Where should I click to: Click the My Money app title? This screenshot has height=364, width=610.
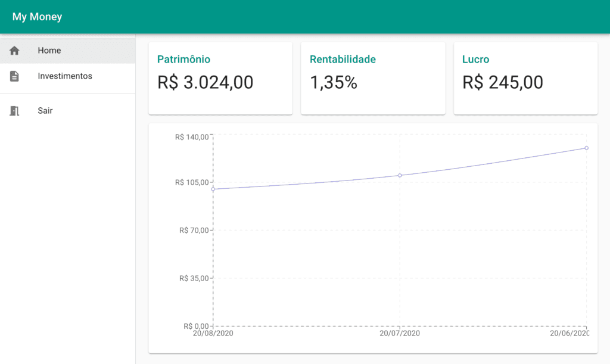[37, 17]
